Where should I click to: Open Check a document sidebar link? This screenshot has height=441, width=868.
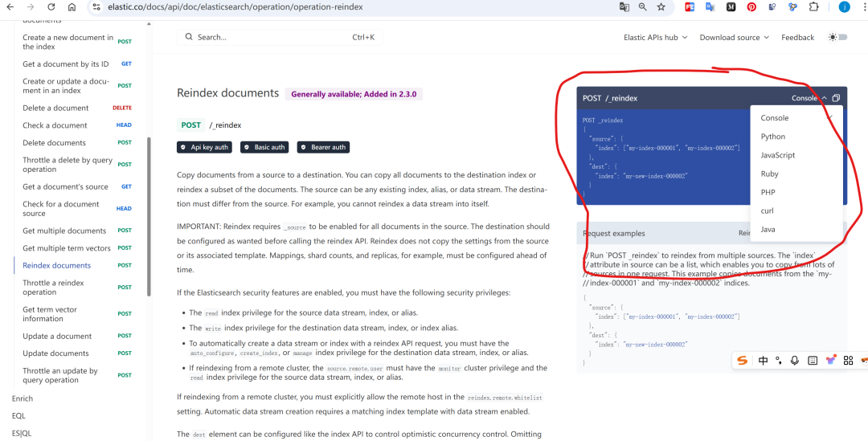coord(55,125)
